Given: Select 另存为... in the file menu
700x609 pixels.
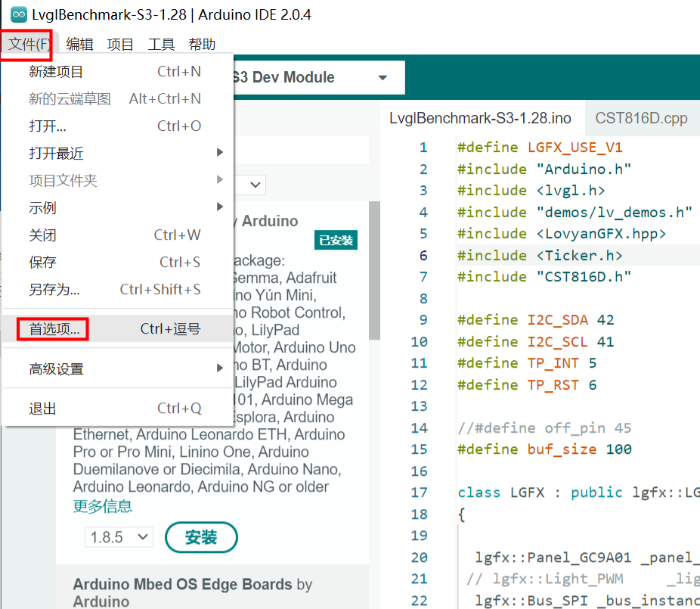Looking at the screenshot, I should (x=118, y=290).
